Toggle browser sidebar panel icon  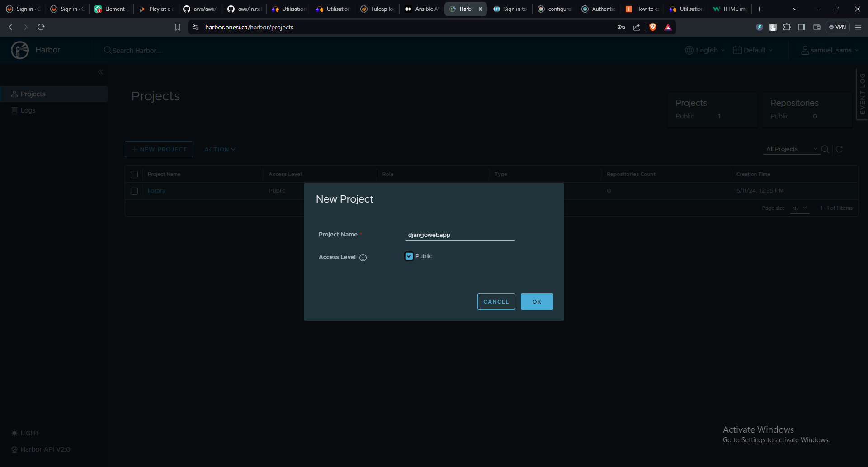click(802, 27)
